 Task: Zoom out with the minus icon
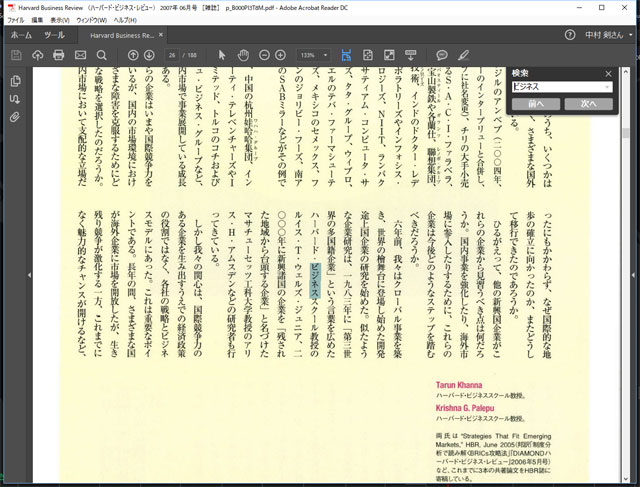pos(265,54)
